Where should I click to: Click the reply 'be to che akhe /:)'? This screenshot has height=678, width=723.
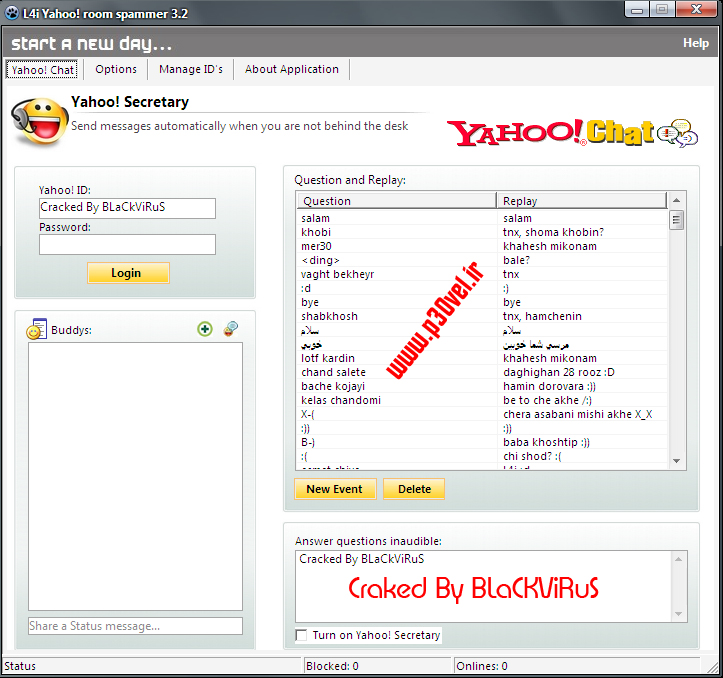(547, 400)
